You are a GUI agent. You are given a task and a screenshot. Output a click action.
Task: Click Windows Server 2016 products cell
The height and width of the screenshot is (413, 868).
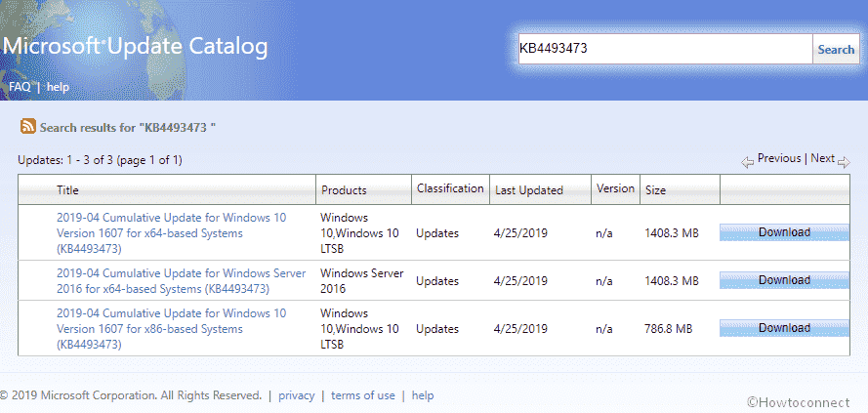click(362, 280)
